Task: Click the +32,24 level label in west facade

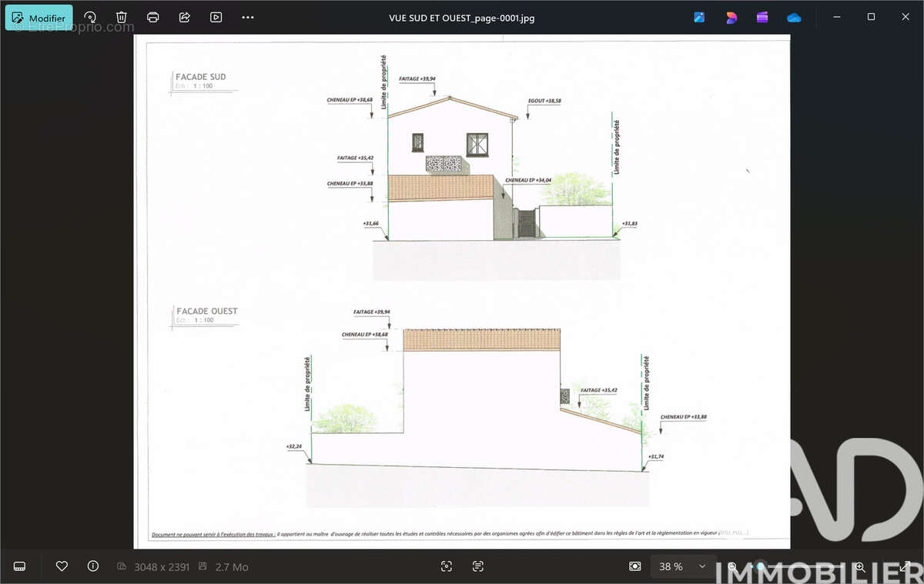Action: tap(293, 446)
